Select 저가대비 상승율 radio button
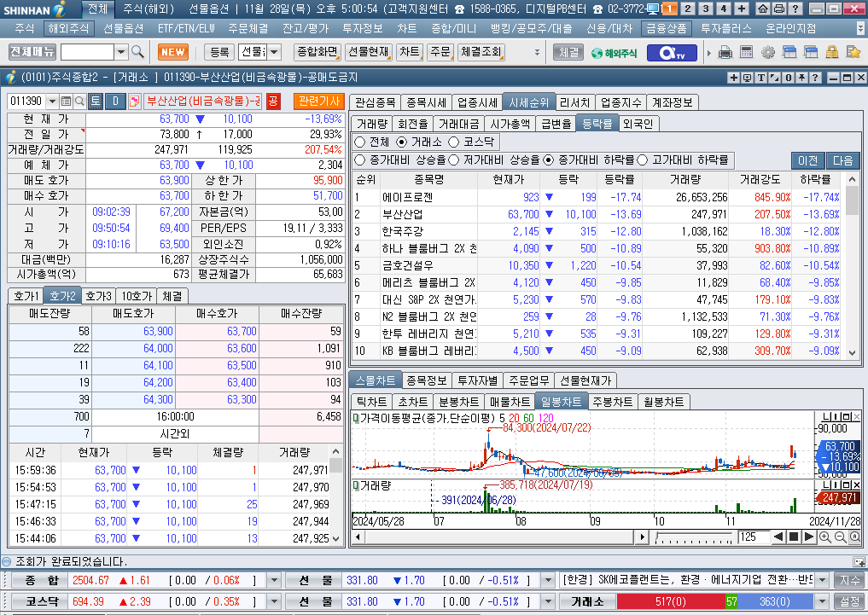This screenshot has width=868, height=615. click(454, 160)
